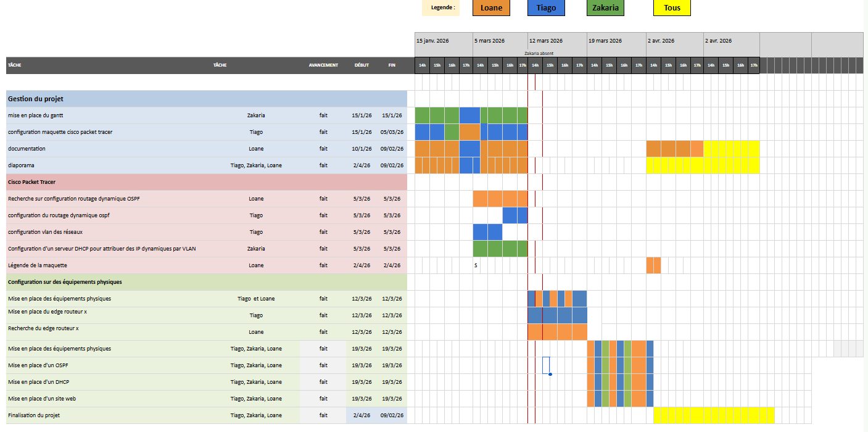868x432 pixels.
Task: Click the 'S' cell in the Gantt grid
Action: [x=476, y=265]
